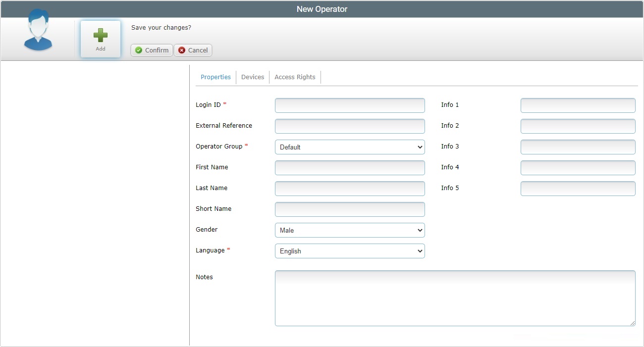Viewport: 644px width, 347px height.
Task: Open the Access Rights tab
Action: [295, 77]
